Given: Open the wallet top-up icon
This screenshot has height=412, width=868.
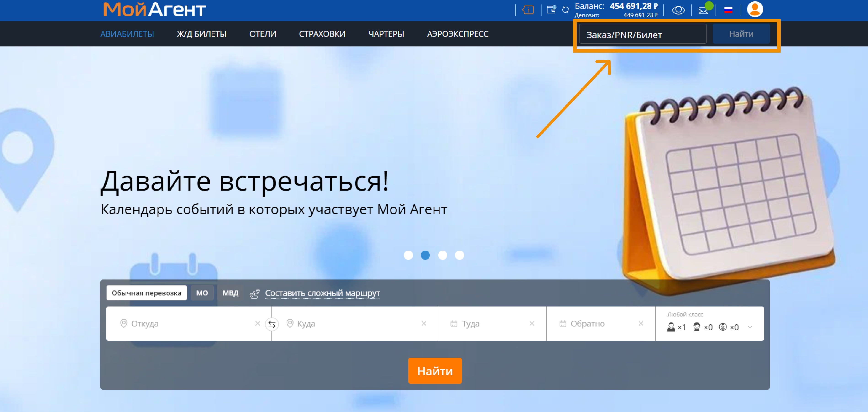Looking at the screenshot, I should 551,10.
